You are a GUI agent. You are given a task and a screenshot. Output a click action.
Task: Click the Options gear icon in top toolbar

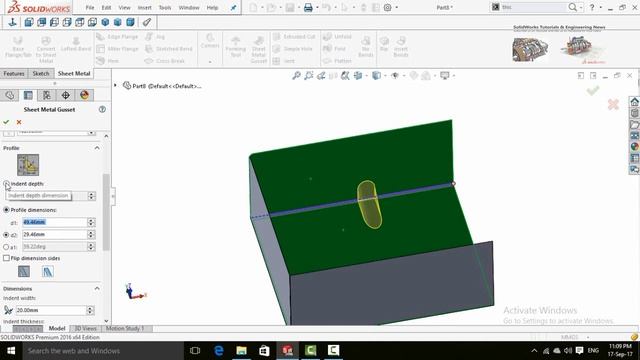tap(387, 7)
